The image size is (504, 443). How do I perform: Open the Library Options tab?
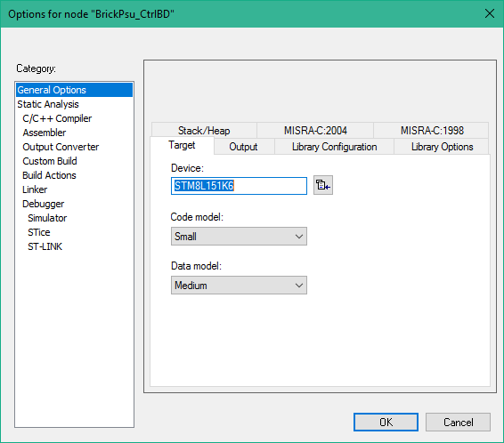click(442, 147)
